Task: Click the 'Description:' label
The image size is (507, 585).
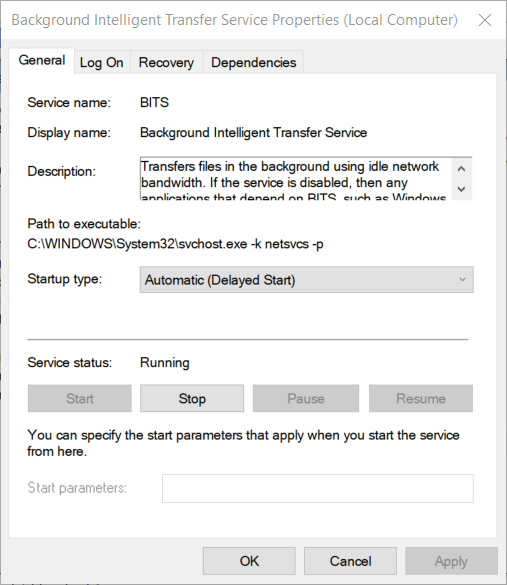Action: point(62,171)
